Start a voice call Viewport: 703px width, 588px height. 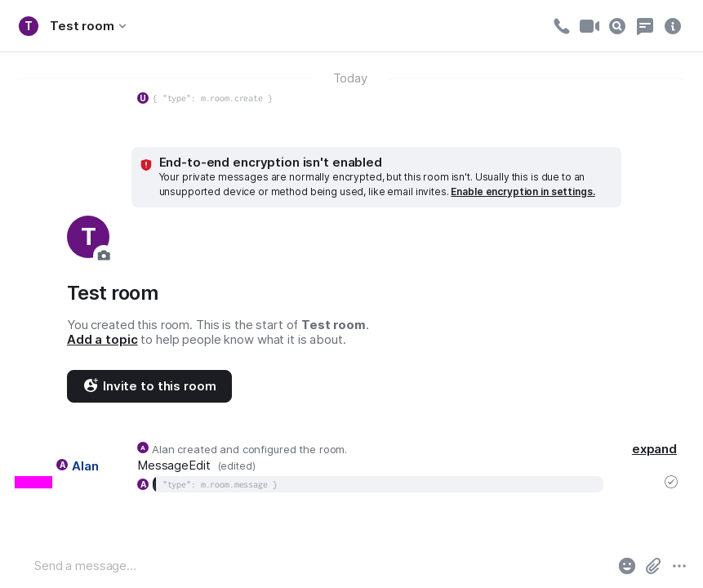point(561,26)
